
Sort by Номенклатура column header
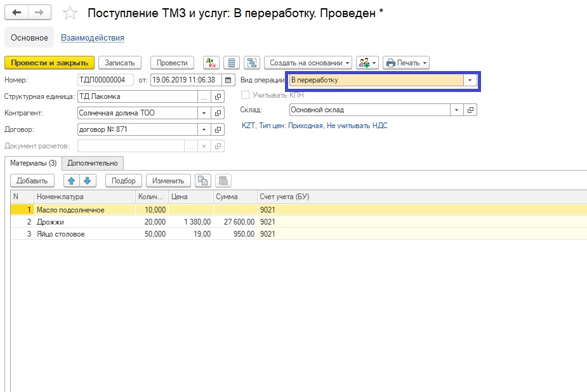click(84, 197)
